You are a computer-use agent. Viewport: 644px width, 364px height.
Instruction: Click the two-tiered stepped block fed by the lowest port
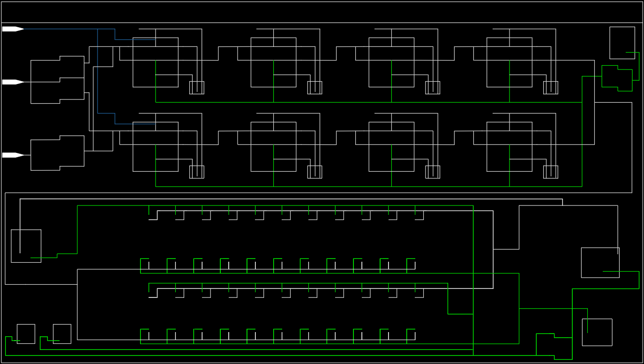[x=57, y=153]
